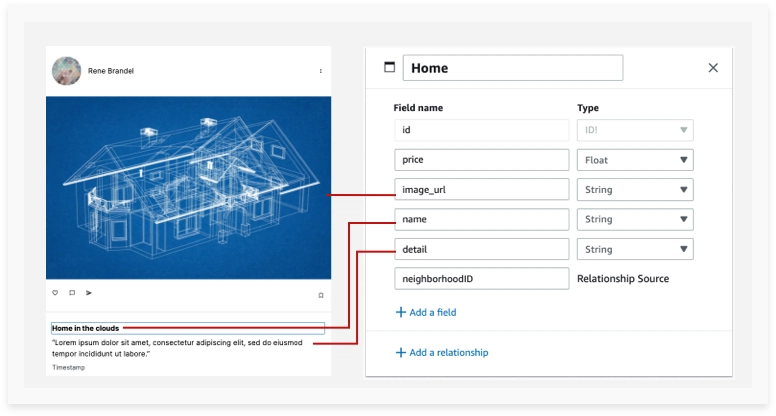The width and height of the screenshot is (776, 416).
Task: Click the bookmark icon below the blueprint image
Action: (x=321, y=295)
